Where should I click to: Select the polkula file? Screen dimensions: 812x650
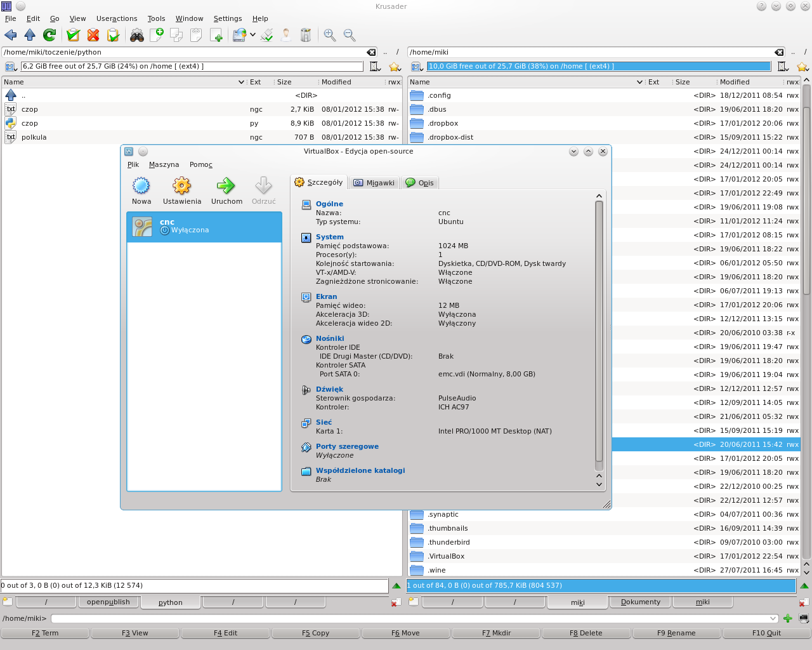point(202,137)
